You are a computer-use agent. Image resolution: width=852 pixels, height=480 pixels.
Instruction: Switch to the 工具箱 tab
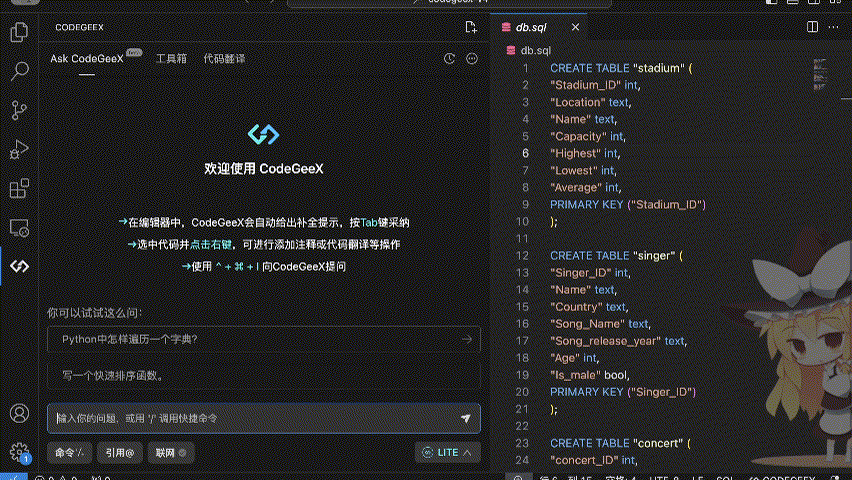[x=171, y=59]
